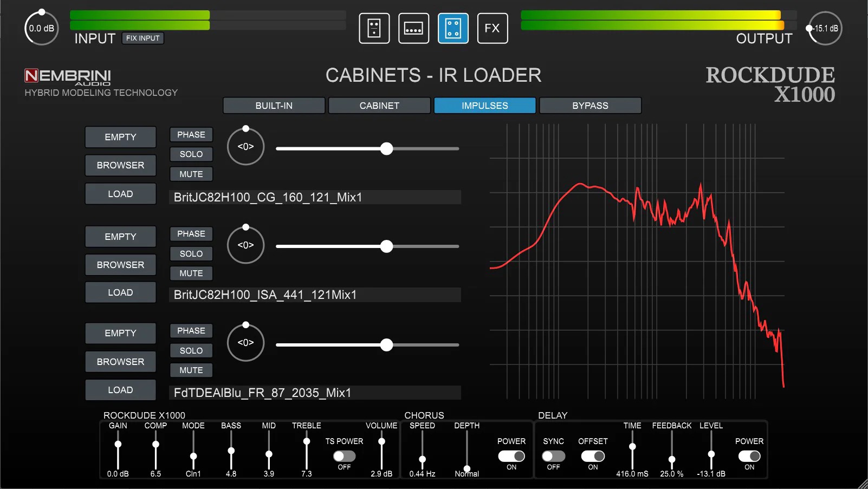Mute the BritJC82H100_CG_160_121_Mix1 impulse
This screenshot has height=489, width=868.
[191, 174]
